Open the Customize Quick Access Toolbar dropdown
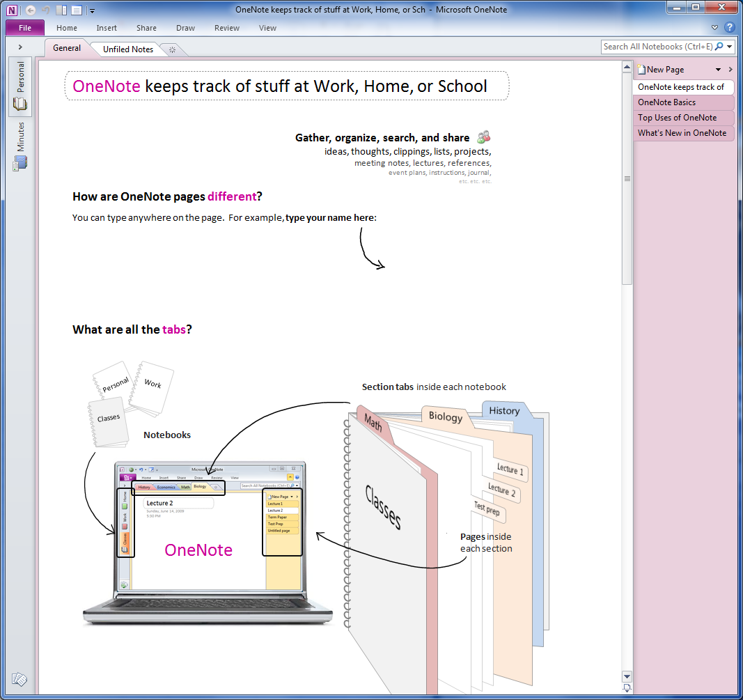The image size is (743, 700). pos(92,10)
